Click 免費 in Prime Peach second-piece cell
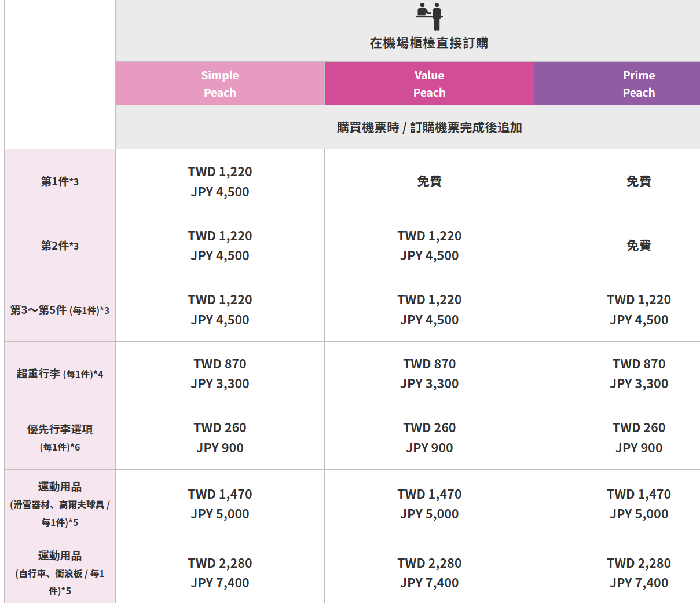 [639, 246]
